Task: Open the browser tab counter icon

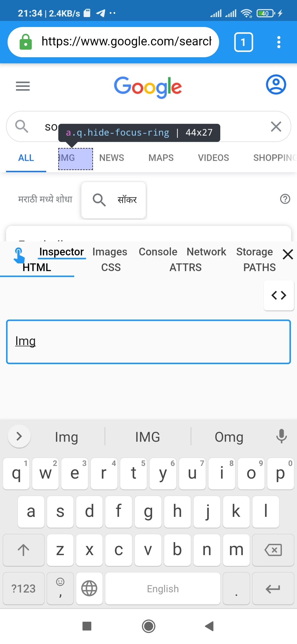Action: click(243, 42)
